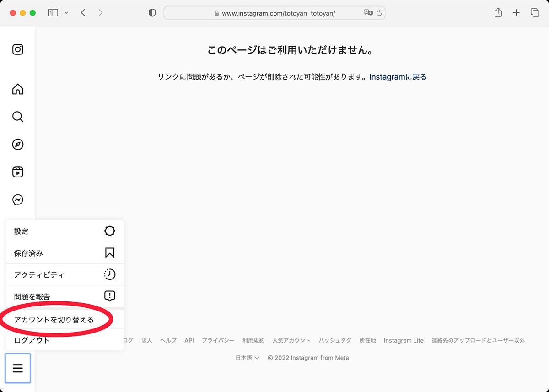Image resolution: width=549 pixels, height=392 pixels.
Task: Open Explore compass icon
Action: click(18, 145)
